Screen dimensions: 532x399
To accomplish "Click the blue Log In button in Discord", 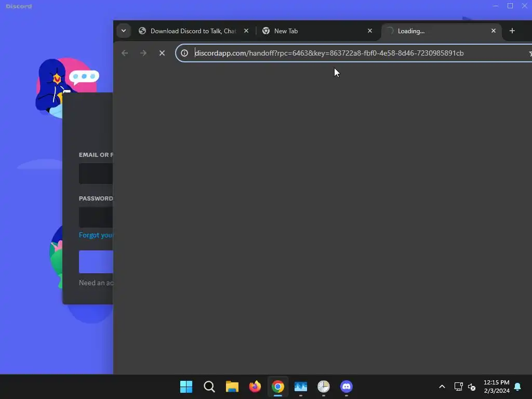I will tap(96, 262).
